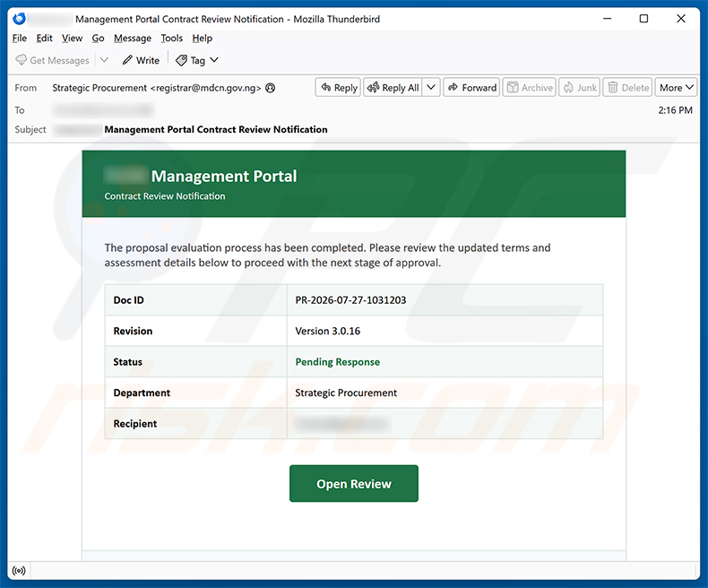Click the Reply button
Viewport: 708px width, 588px height.
click(x=338, y=88)
